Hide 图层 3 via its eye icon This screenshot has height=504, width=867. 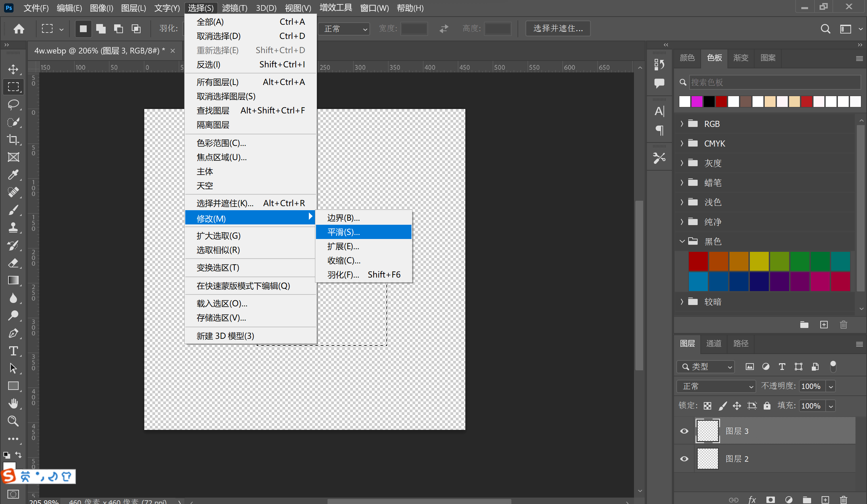pos(684,431)
